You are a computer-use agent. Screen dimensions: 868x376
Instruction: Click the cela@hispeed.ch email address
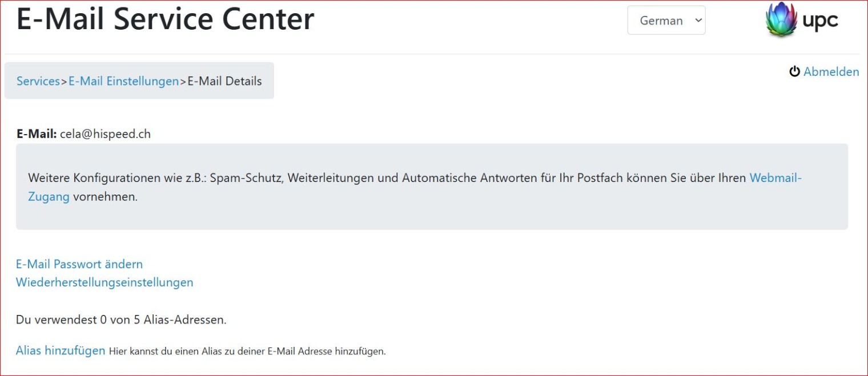105,134
